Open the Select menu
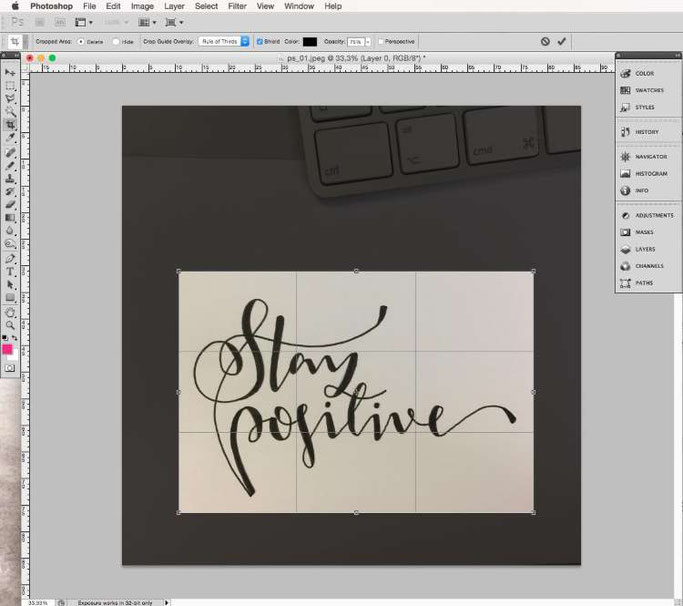 click(206, 6)
